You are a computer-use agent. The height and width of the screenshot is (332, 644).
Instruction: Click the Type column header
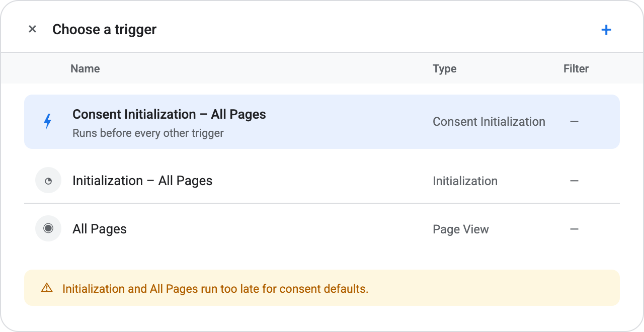[x=445, y=68]
